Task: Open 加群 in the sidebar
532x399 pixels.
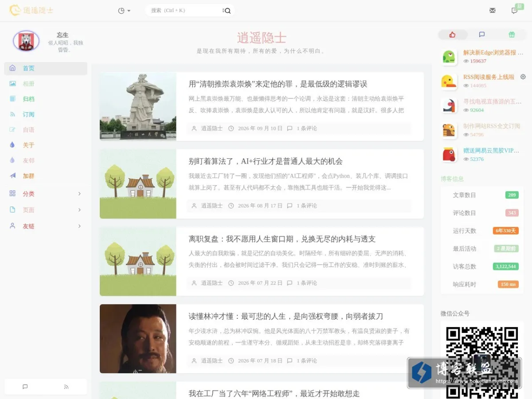Action: [29, 176]
